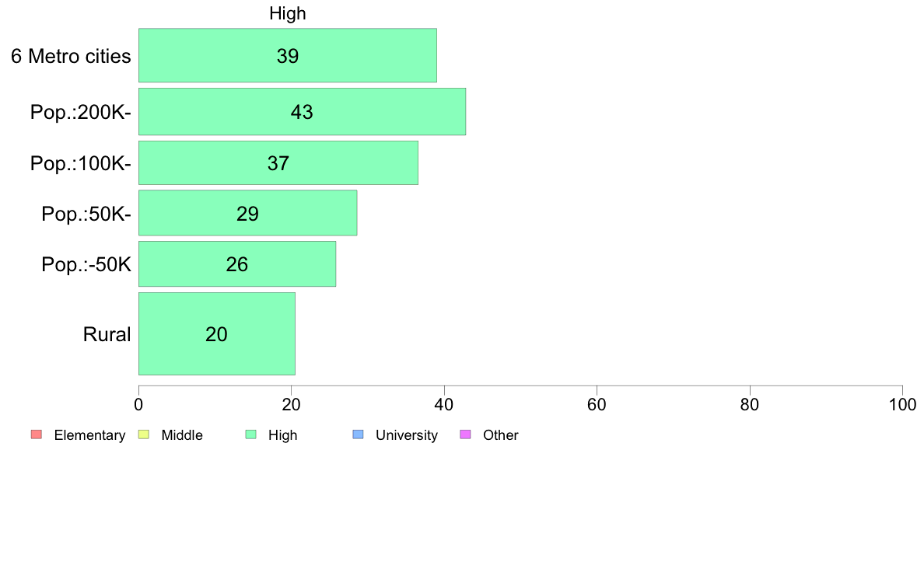Click the 100 tick on x-axis
Viewport: 924px width, 572px height.
pos(902,405)
